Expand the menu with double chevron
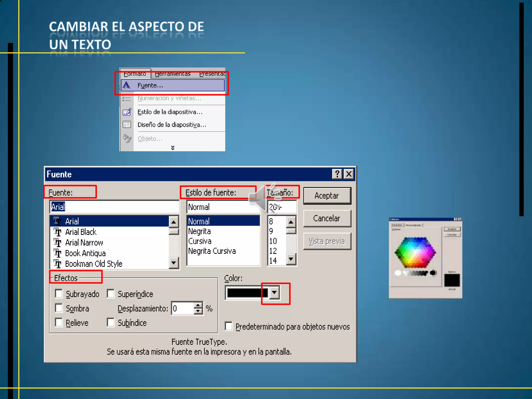532x399 pixels. (x=173, y=148)
